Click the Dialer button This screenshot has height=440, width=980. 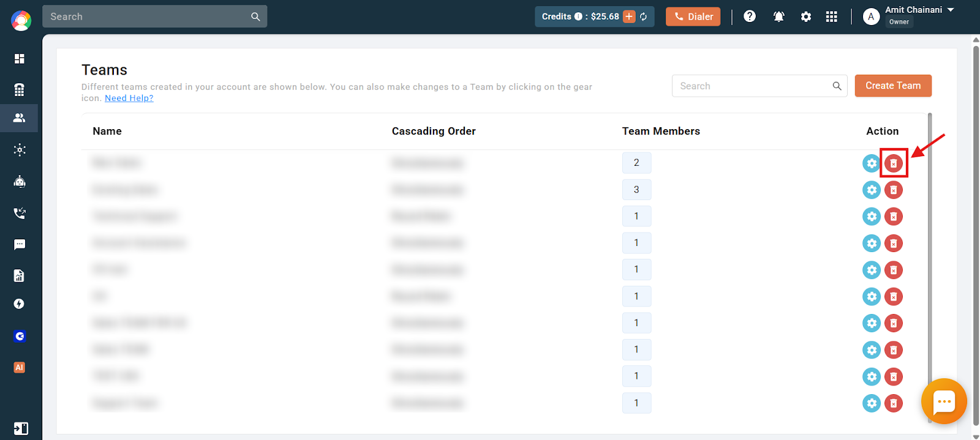tap(693, 17)
